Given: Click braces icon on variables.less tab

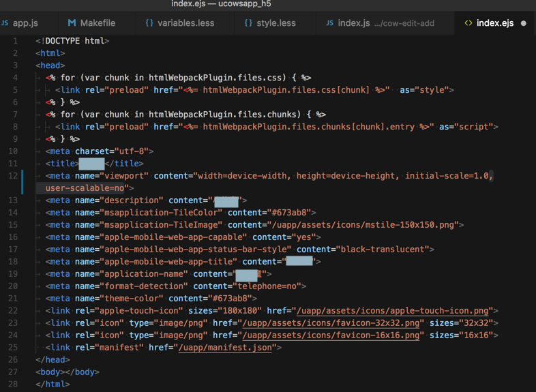Looking at the screenshot, I should point(149,23).
